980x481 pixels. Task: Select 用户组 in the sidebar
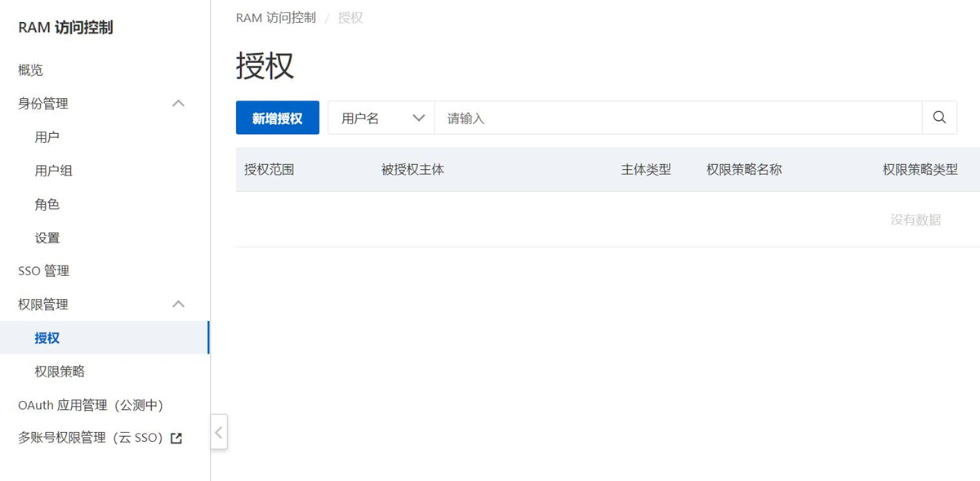point(54,171)
